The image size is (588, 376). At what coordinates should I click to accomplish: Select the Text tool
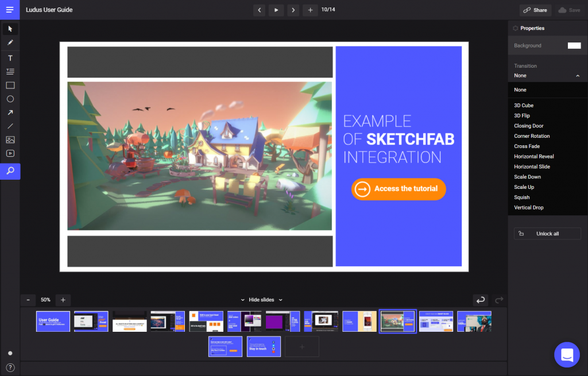pyautogui.click(x=10, y=58)
